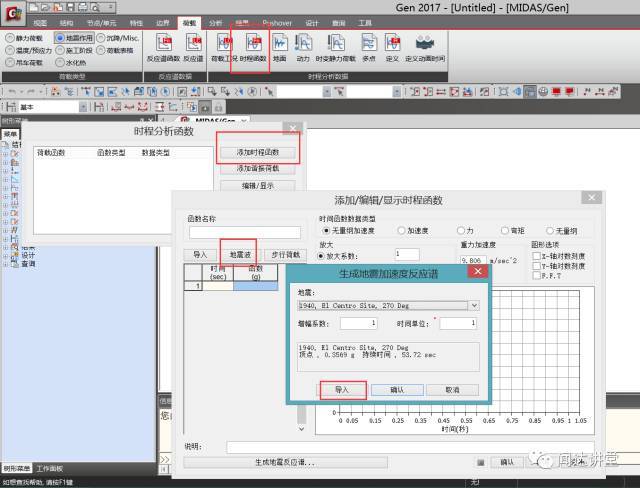This screenshot has width=640, height=488.
Task: Select the acceleration (加速度) data type radio
Action: pos(401,231)
